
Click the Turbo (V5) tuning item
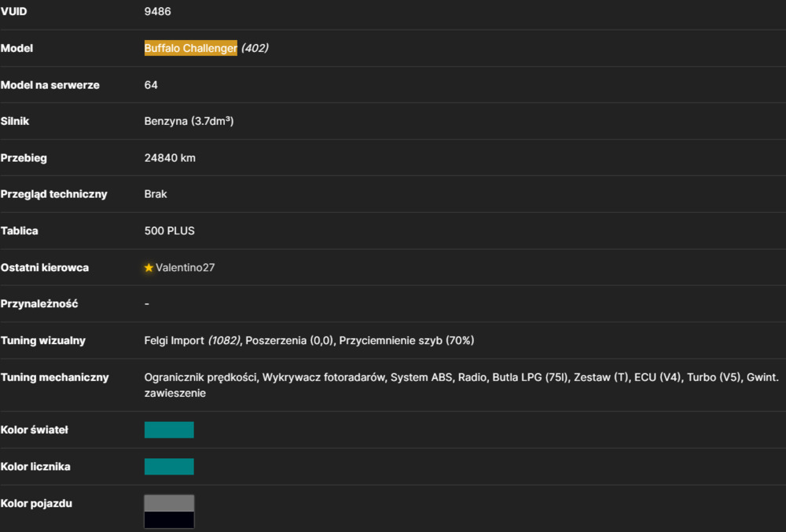pyautogui.click(x=714, y=378)
